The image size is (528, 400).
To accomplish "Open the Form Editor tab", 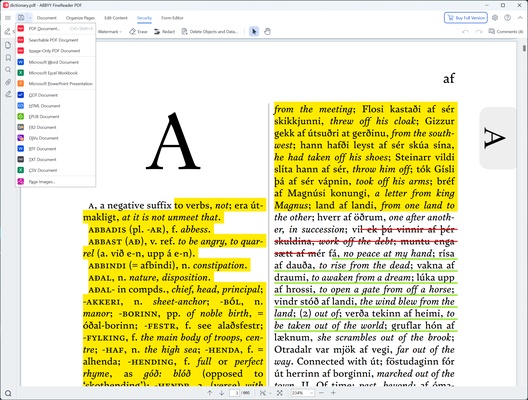I will click(172, 18).
